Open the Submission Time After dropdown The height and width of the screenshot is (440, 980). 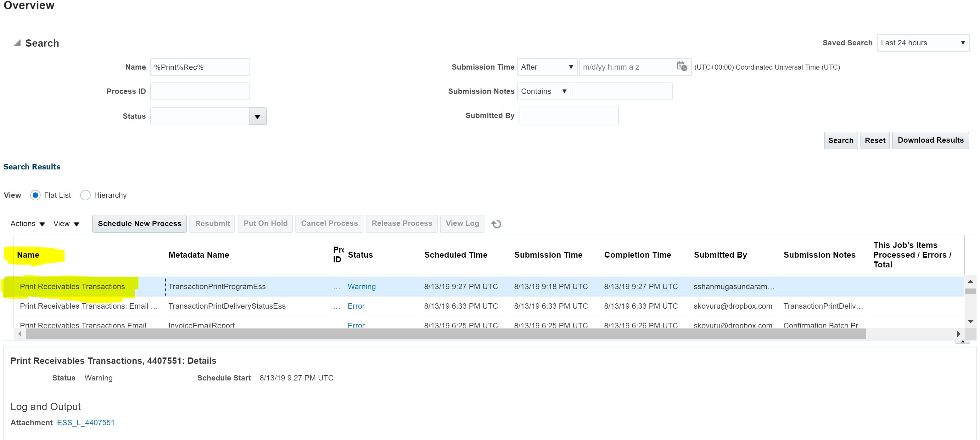pos(547,67)
